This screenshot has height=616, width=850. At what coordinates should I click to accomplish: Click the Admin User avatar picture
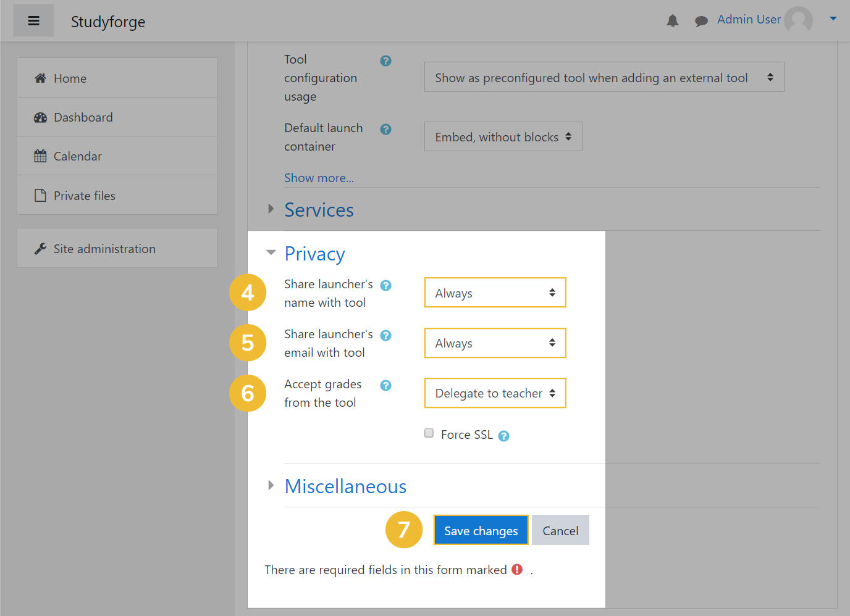799,20
